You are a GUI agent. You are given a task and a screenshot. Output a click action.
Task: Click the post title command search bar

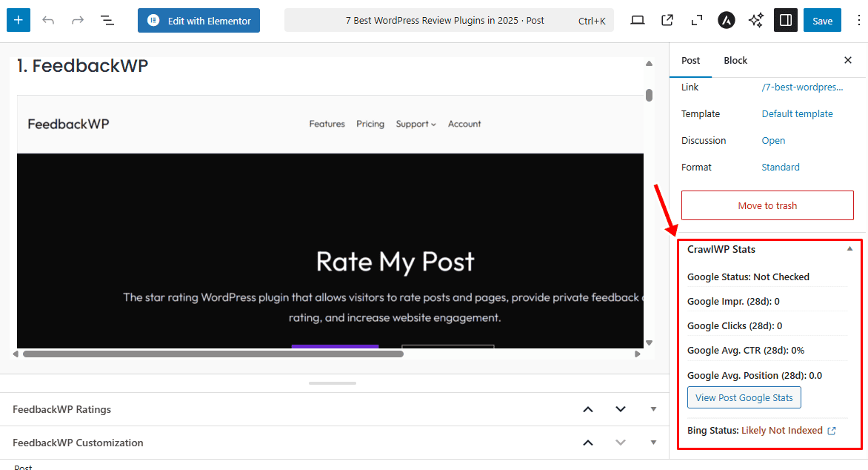[449, 21]
